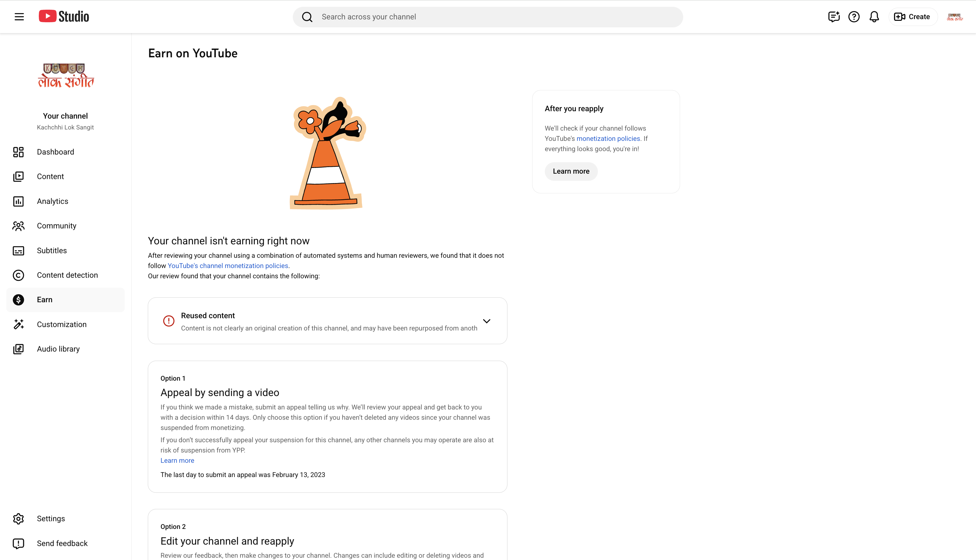Click the Dashboard grid icon
The width and height of the screenshot is (976, 560).
19,152
